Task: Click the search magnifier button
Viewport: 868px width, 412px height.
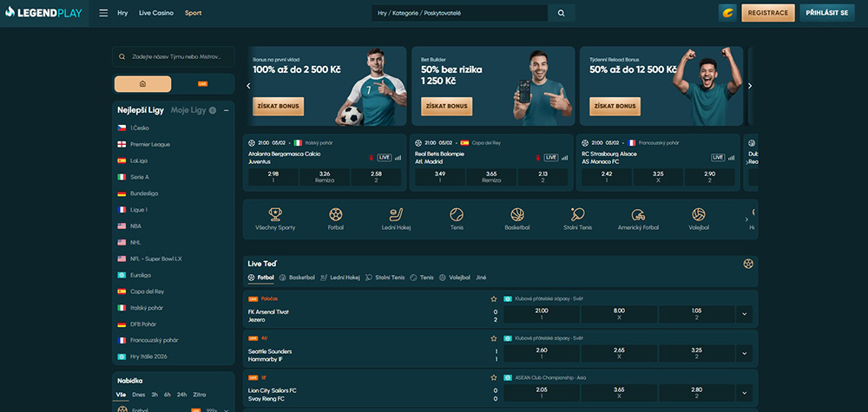Action: tap(562, 13)
